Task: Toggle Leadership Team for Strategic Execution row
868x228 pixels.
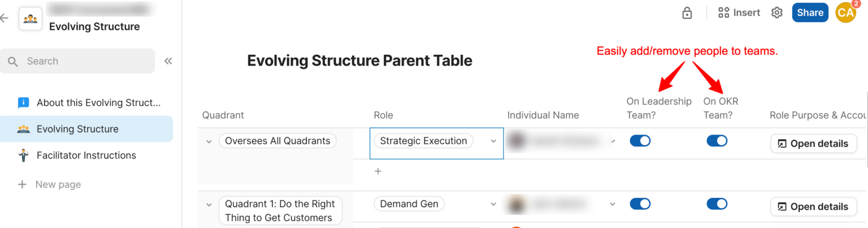Action: pyautogui.click(x=640, y=141)
